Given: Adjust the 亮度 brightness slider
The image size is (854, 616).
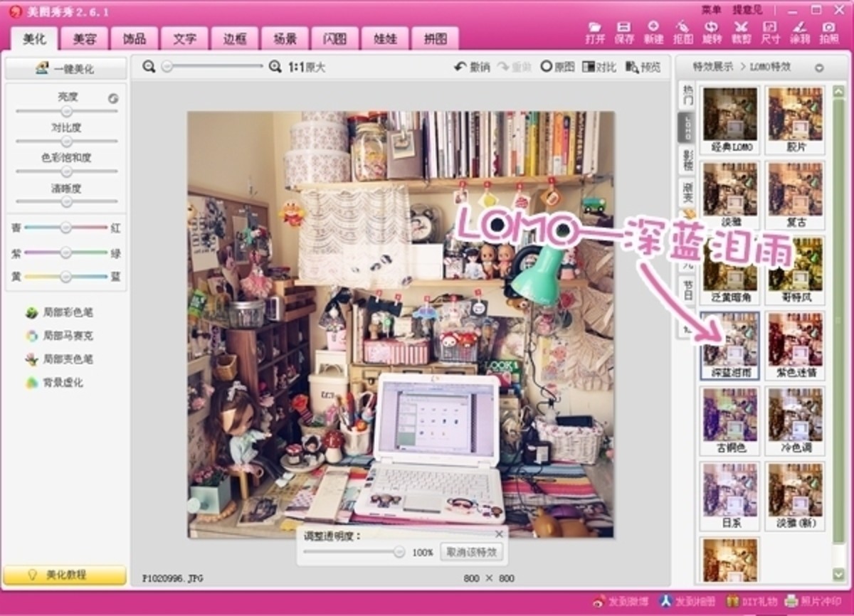Looking at the screenshot, I should 66,111.
